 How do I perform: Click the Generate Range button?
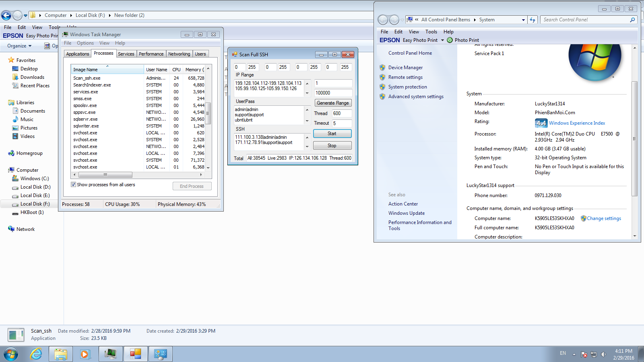[332, 103]
